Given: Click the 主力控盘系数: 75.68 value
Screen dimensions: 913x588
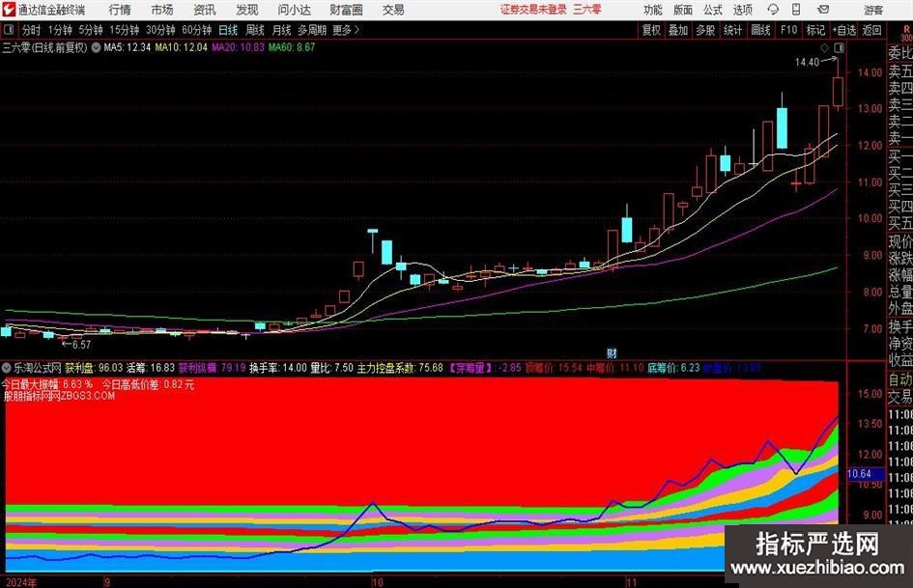Looking at the screenshot, I should pos(400,368).
